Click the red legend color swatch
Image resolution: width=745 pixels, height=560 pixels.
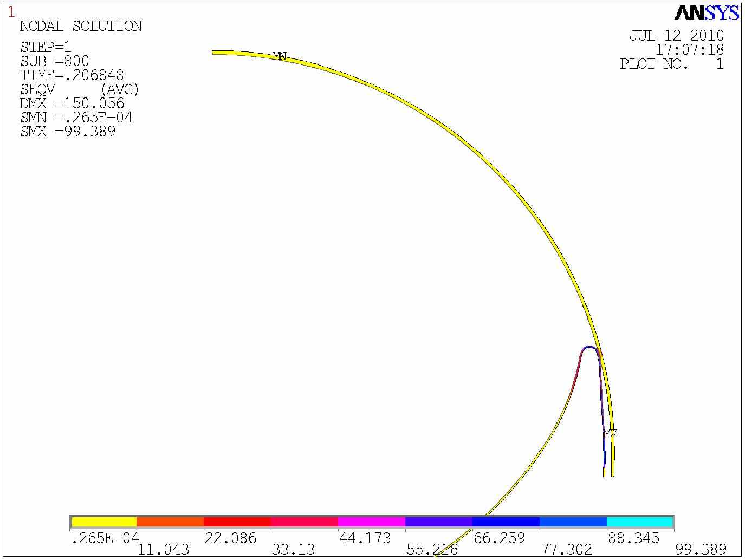coord(237,522)
